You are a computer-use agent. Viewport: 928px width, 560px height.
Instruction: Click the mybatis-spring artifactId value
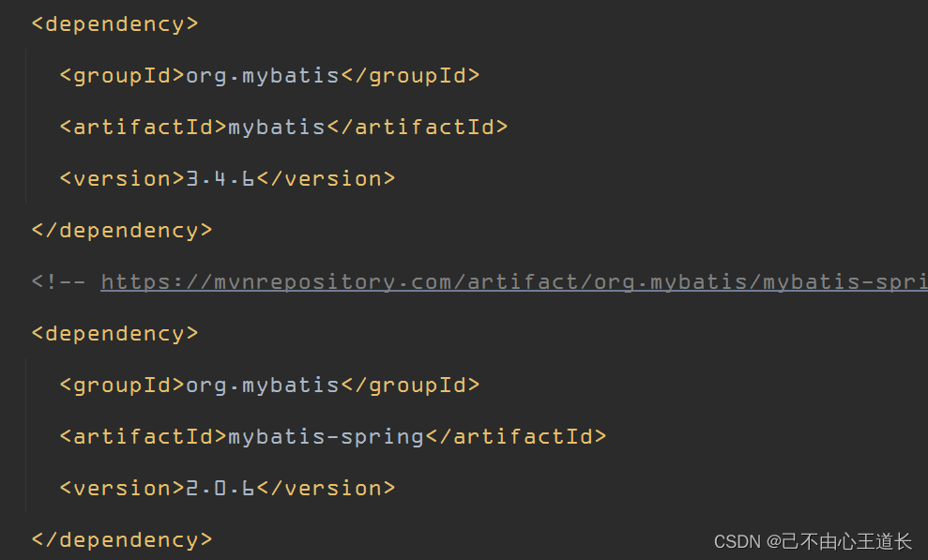[x=327, y=437]
